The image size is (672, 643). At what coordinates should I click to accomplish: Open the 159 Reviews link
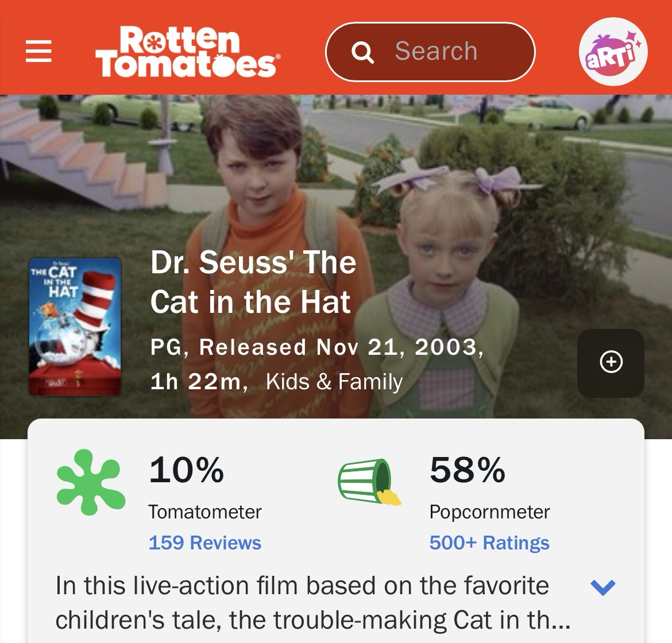click(x=204, y=543)
